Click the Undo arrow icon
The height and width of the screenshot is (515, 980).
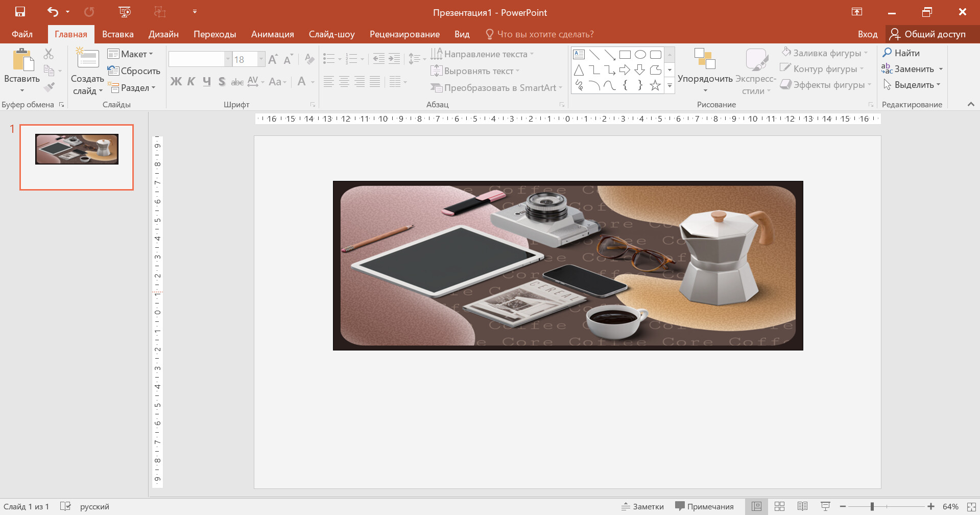pos(53,12)
